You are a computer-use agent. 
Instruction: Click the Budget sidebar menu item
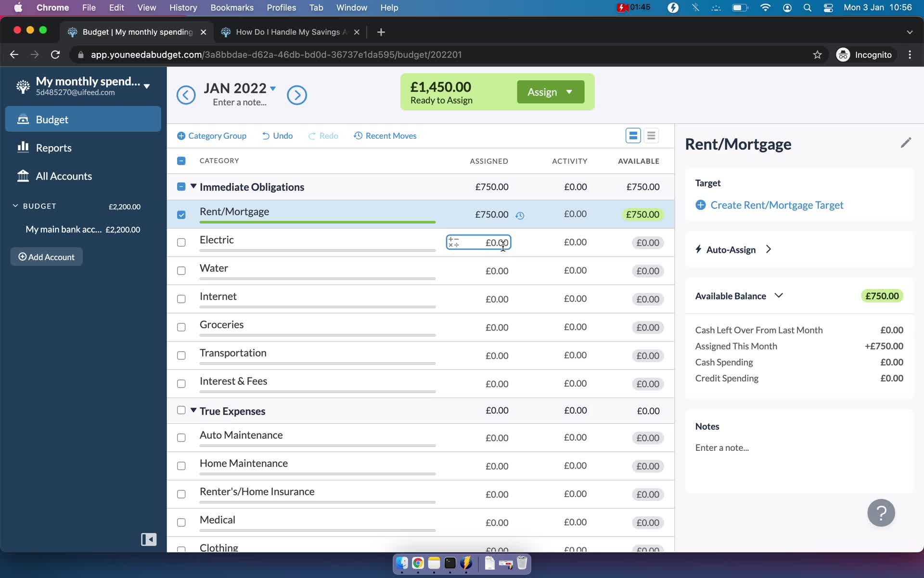pos(52,119)
